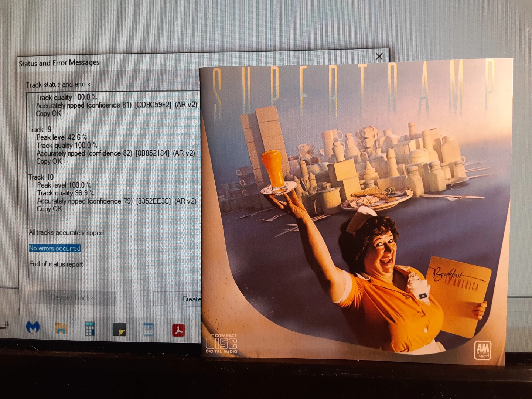Click the Review Tracks button

(x=72, y=297)
